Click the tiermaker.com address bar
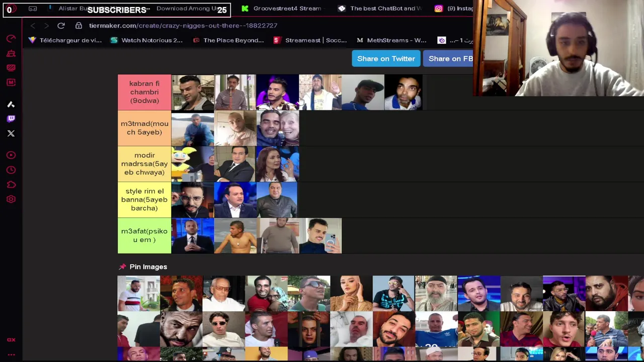Image resolution: width=644 pixels, height=362 pixels. [x=183, y=26]
